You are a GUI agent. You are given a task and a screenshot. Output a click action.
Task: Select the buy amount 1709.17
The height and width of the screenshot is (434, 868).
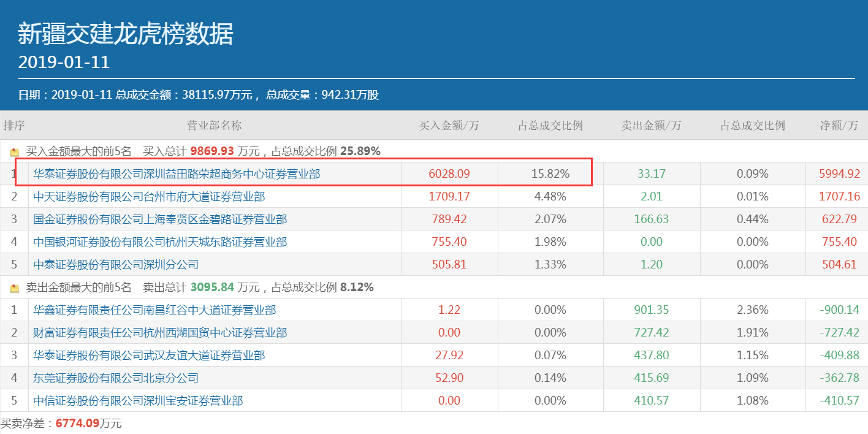click(x=449, y=197)
